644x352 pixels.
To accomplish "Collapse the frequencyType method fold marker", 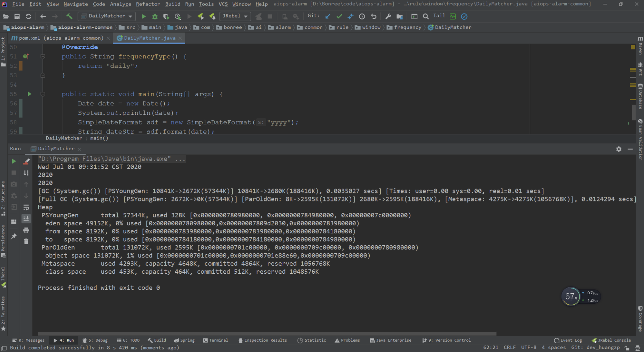I will pos(43,56).
